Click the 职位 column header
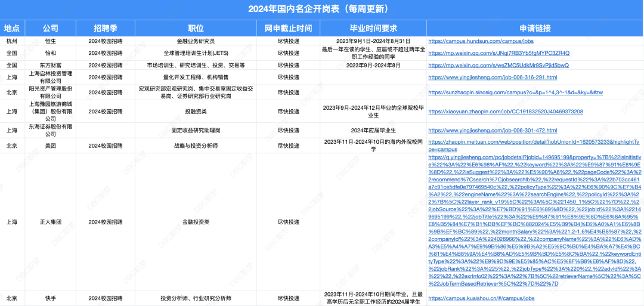644x306 pixels. [x=195, y=28]
